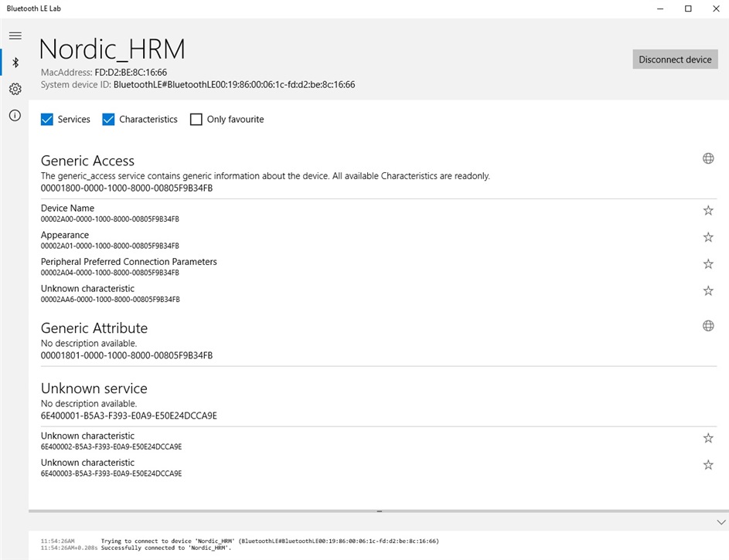Click globe icon for Generic Access service
Screen dimensions: 729x560
tap(708, 158)
